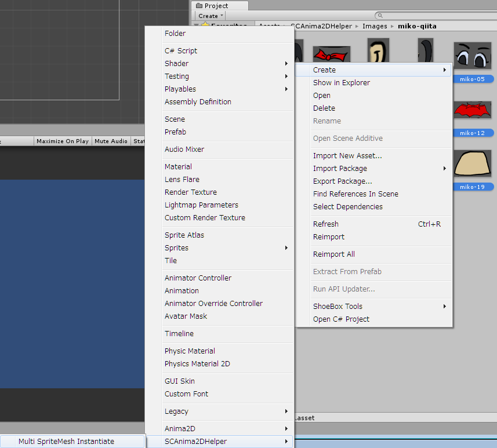Create a new Folder from the menu
497x448 pixels.
[175, 33]
